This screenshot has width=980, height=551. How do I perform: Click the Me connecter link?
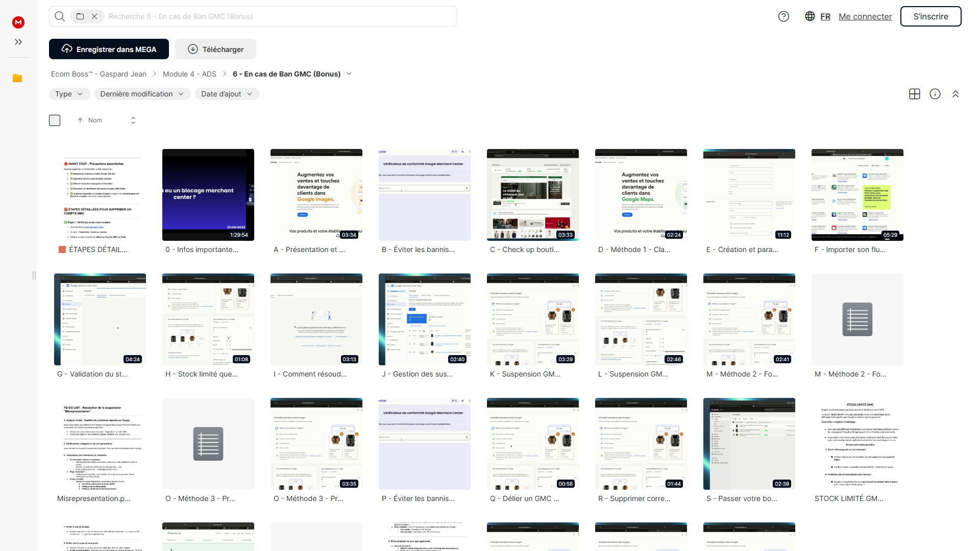[865, 16]
